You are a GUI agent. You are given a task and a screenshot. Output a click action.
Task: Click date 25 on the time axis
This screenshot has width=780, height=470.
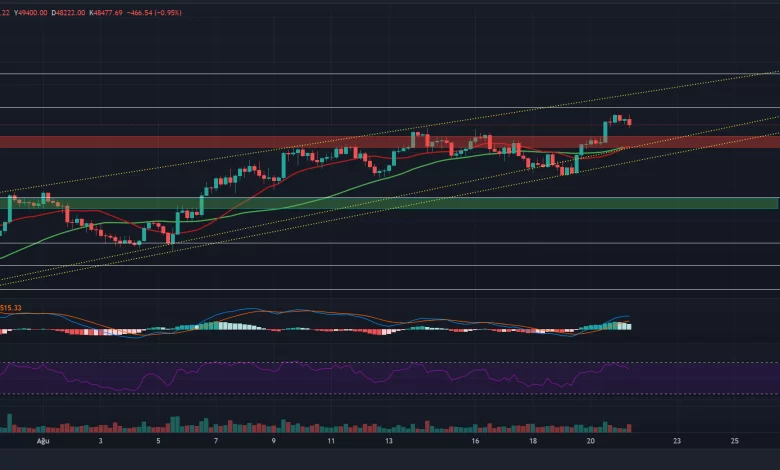(735, 440)
